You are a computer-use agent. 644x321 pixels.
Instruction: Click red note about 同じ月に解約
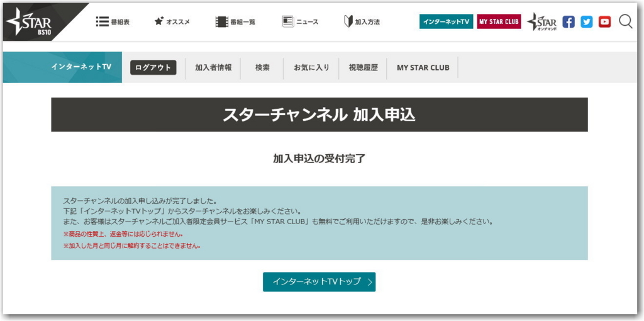pos(132,247)
